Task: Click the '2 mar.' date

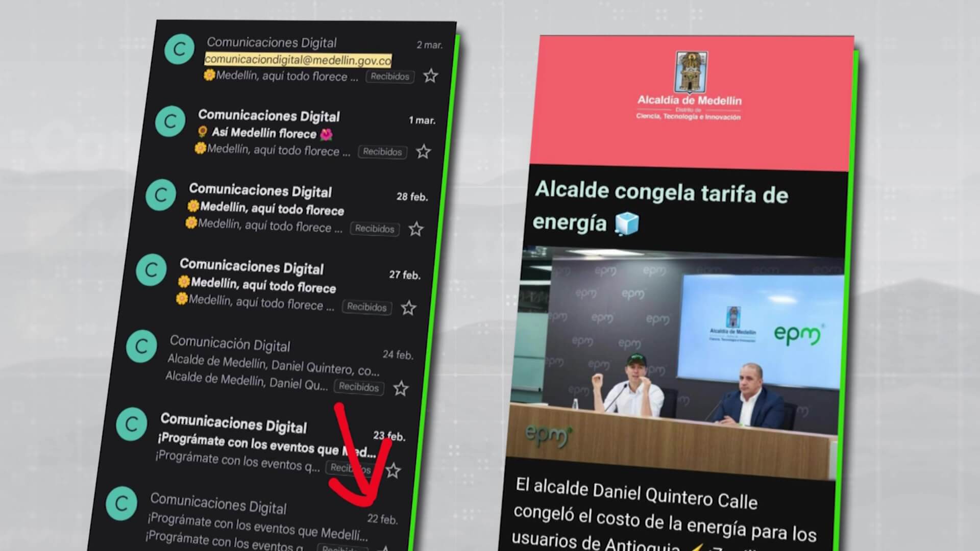Action: [x=429, y=45]
